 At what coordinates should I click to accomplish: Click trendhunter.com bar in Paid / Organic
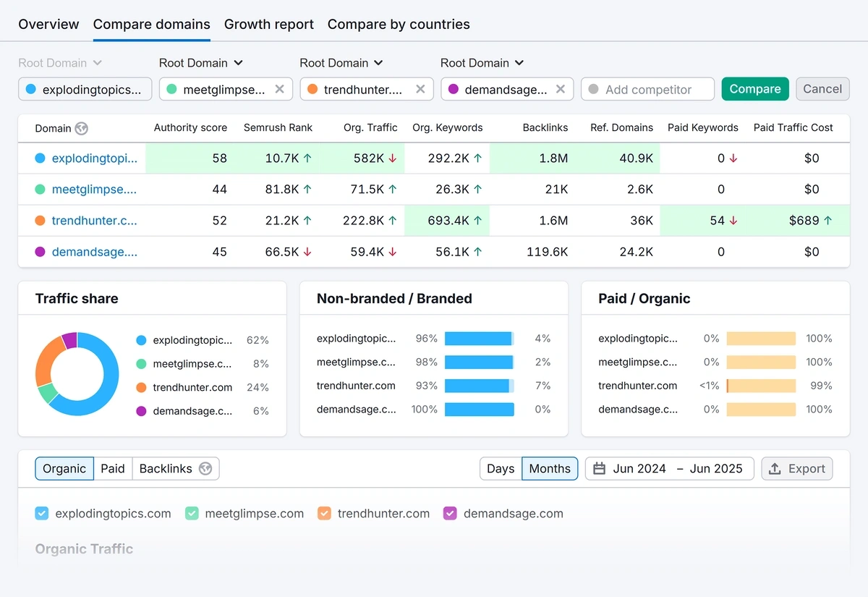pyautogui.click(x=761, y=386)
